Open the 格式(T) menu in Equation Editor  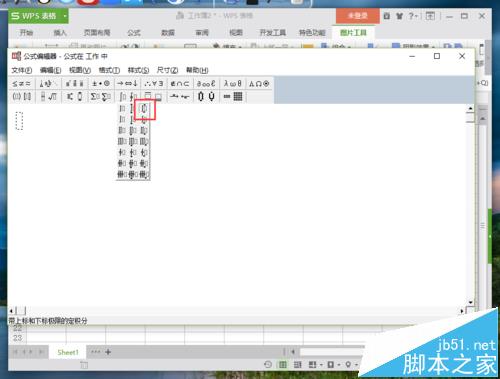coord(109,70)
